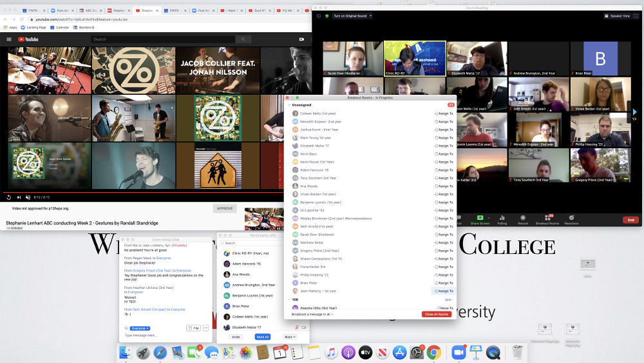Click the red YouTube progress bar
This screenshot has height=363, width=644.
pyautogui.click(x=143, y=192)
